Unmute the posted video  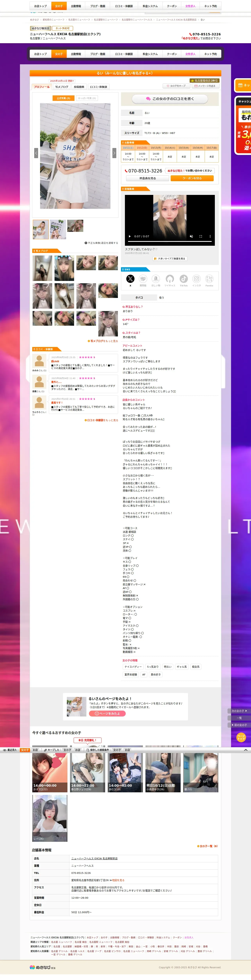191,236
